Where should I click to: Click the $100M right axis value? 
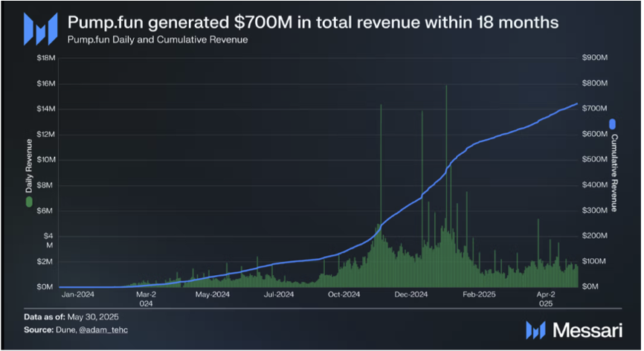[594, 261]
